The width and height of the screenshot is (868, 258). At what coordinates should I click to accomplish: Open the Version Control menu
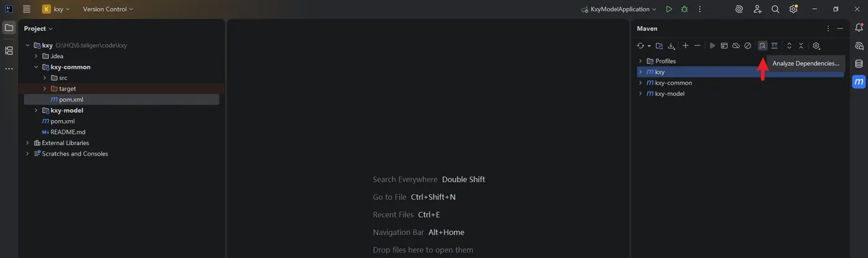tap(108, 9)
